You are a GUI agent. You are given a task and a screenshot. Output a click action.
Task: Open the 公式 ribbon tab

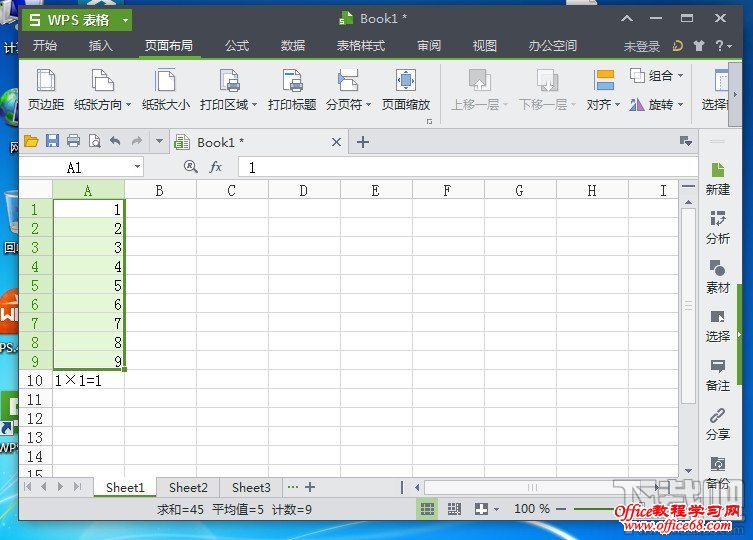click(x=237, y=46)
